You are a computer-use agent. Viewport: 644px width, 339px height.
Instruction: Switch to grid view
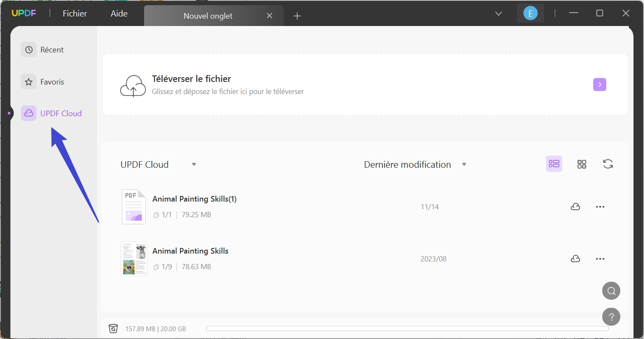[x=582, y=164]
